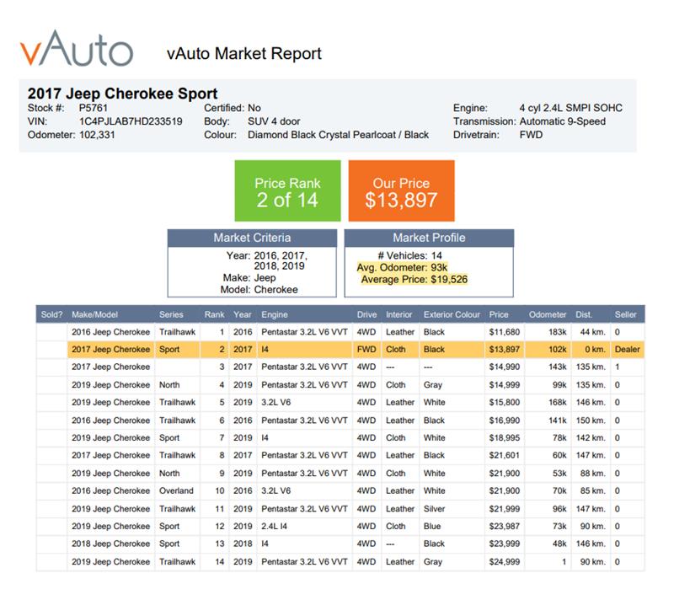The width and height of the screenshot is (674, 616).
Task: Click the green Price Rank 2 of 14 box
Action: [287, 190]
